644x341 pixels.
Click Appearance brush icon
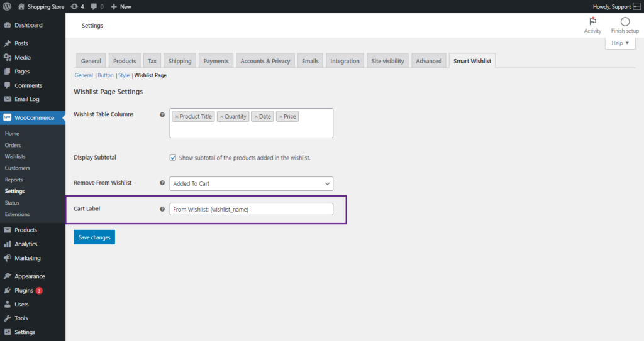click(x=8, y=276)
